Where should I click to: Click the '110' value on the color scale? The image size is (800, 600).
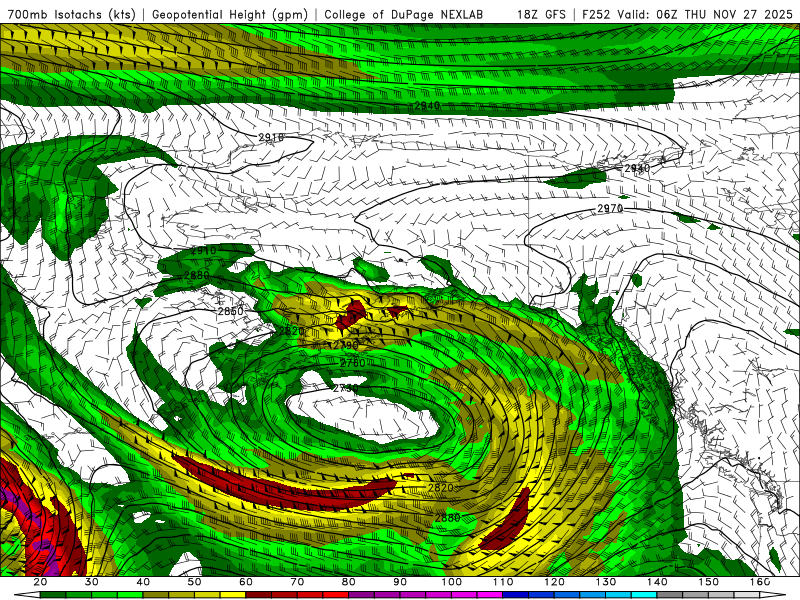click(x=503, y=582)
